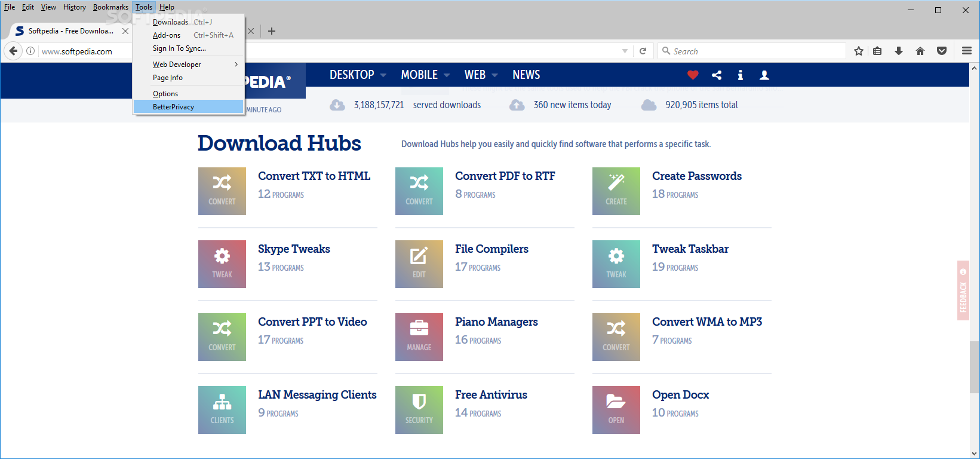Screen dimensions: 980x459
Task: Open the Convert WMA to MP3 tile icon
Action: click(x=616, y=337)
